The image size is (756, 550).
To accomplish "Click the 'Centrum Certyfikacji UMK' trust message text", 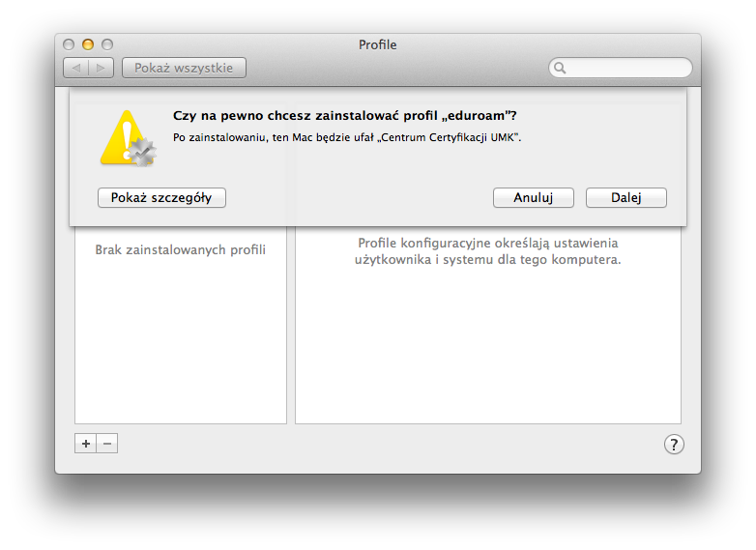I will click(x=347, y=137).
